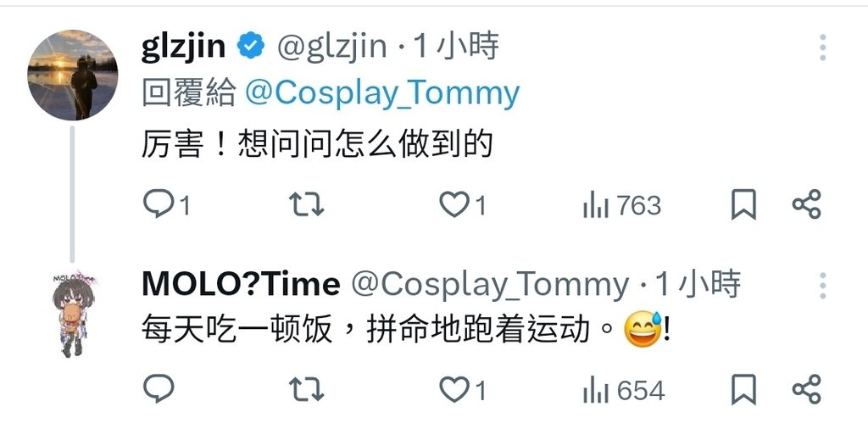Share glzjin's tweet
The height and width of the screenshot is (429, 868).
(807, 204)
